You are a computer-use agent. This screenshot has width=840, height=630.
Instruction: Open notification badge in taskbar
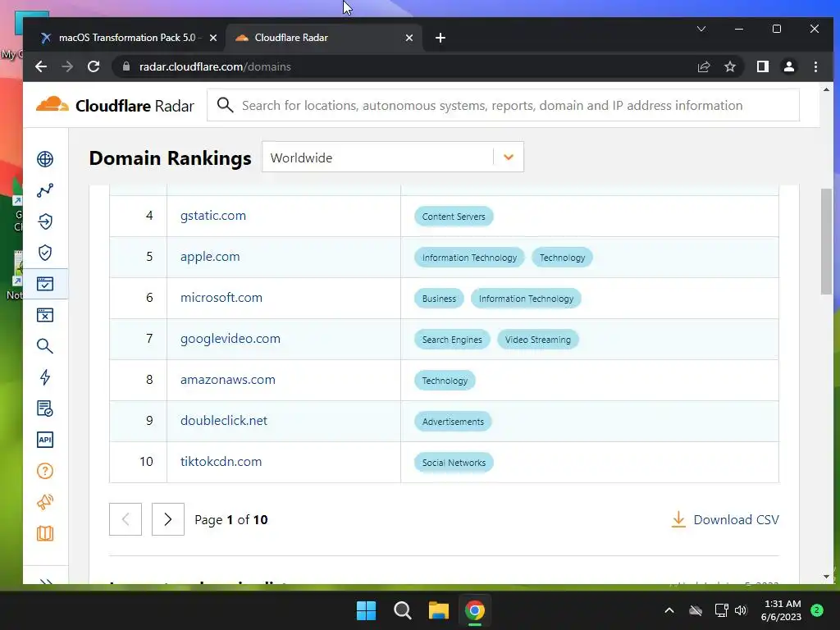[817, 609]
